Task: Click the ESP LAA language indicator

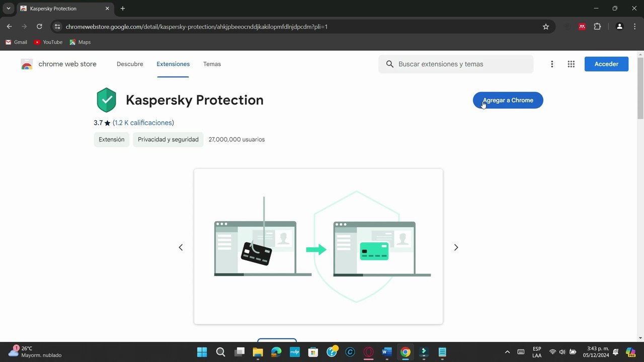Action: click(x=537, y=352)
